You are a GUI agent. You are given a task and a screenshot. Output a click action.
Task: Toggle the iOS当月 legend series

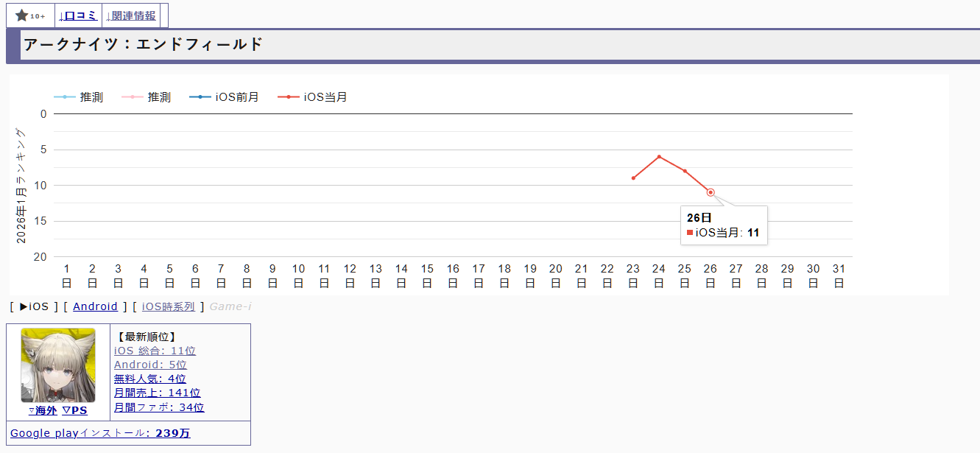point(312,97)
